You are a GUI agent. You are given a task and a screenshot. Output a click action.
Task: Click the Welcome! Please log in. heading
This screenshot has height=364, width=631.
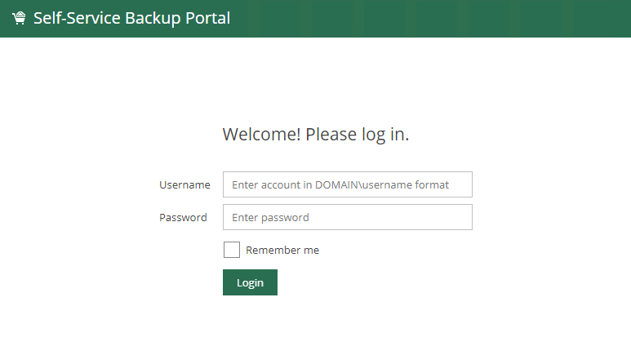pos(315,135)
